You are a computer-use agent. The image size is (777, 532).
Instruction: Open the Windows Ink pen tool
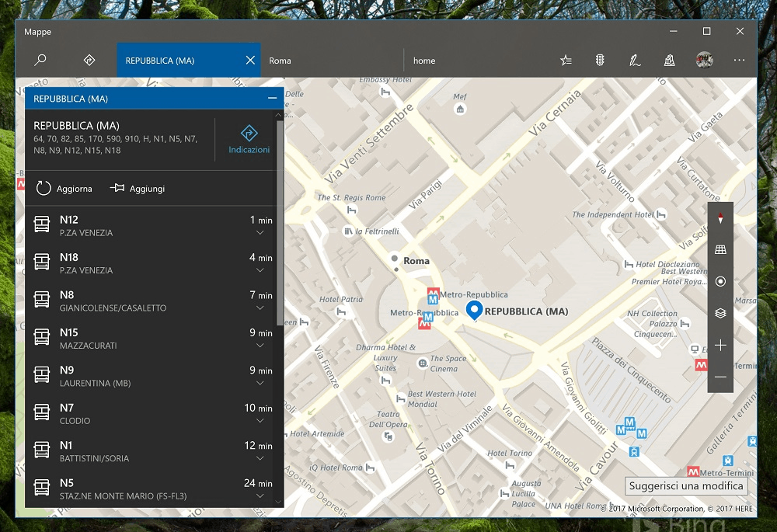coord(635,61)
